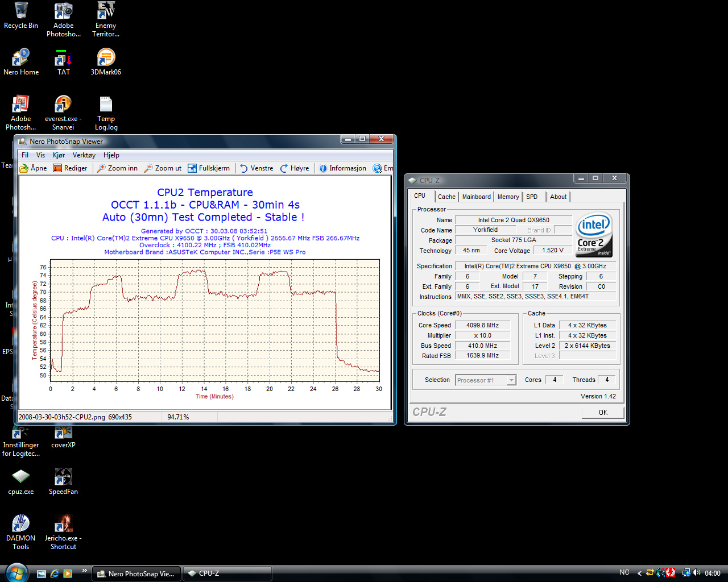Switch to CPU-Z About tab

coord(558,197)
